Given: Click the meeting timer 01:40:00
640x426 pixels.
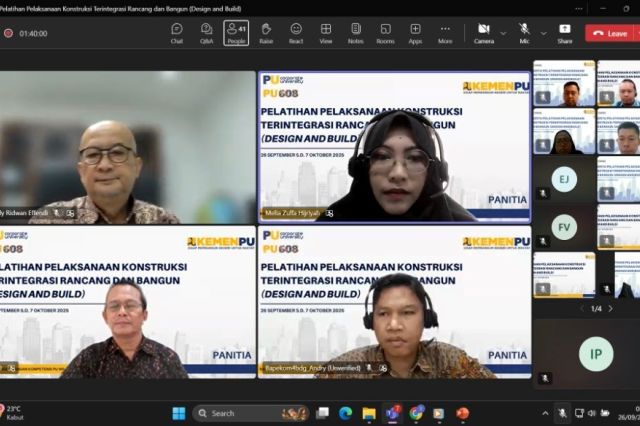Looking at the screenshot, I should pyautogui.click(x=33, y=33).
